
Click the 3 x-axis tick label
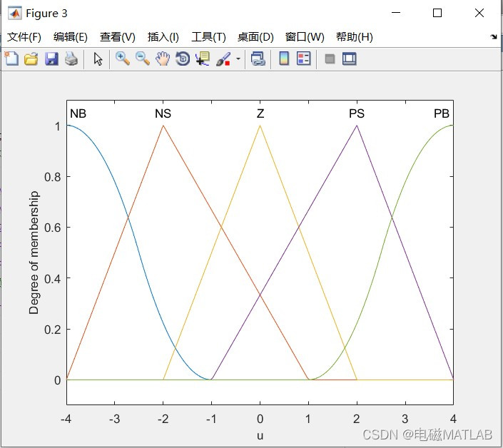pyautogui.click(x=405, y=419)
